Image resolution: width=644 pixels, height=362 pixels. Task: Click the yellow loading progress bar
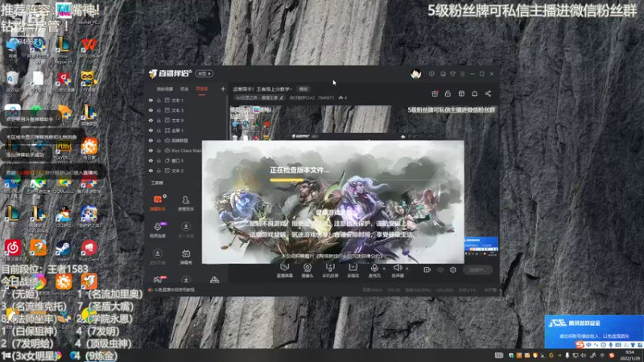point(287,179)
